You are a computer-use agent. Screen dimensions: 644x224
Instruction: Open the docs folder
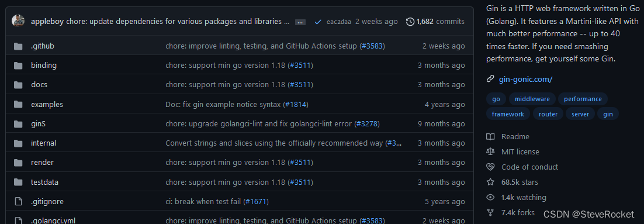tap(39, 85)
